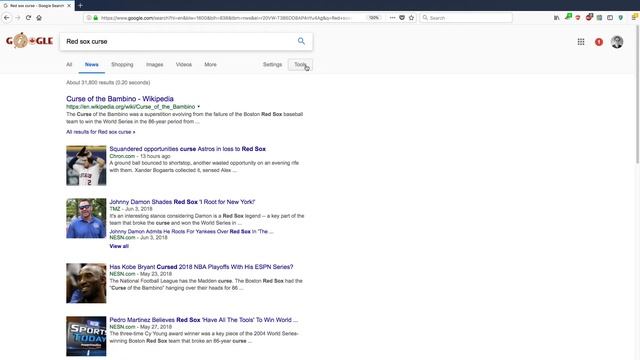Open Has Kobe Bryant Cursed 2018 NBA article

coord(201,267)
